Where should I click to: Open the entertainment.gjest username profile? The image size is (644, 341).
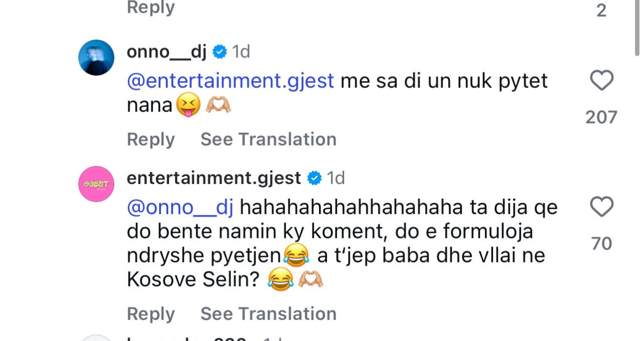pos(214,178)
